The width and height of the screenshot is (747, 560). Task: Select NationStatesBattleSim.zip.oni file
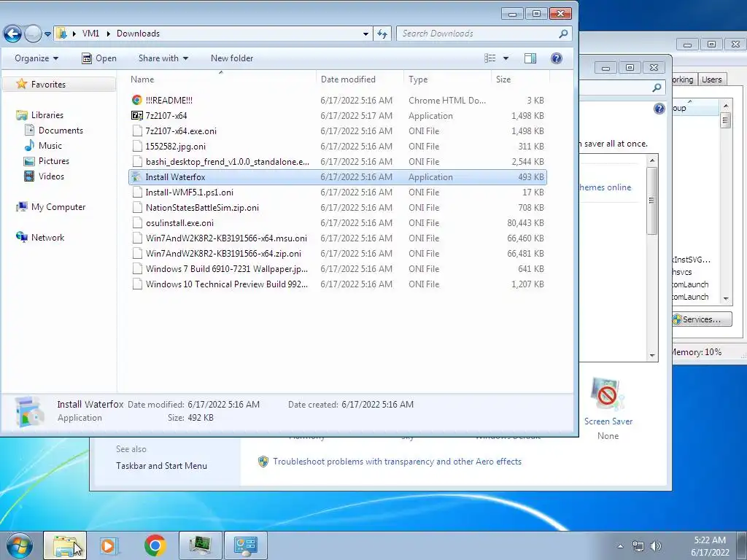(338, 208)
